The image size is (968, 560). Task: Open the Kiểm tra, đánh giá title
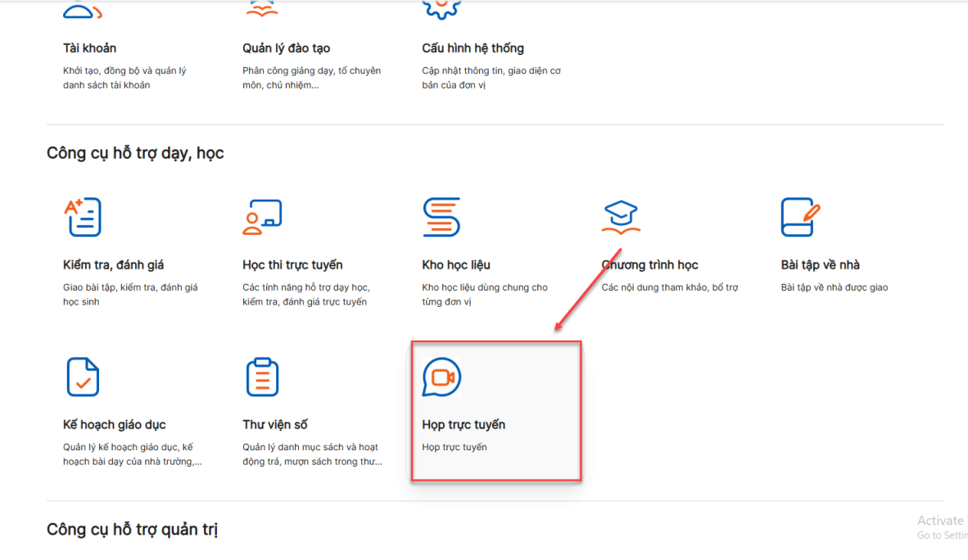113,265
